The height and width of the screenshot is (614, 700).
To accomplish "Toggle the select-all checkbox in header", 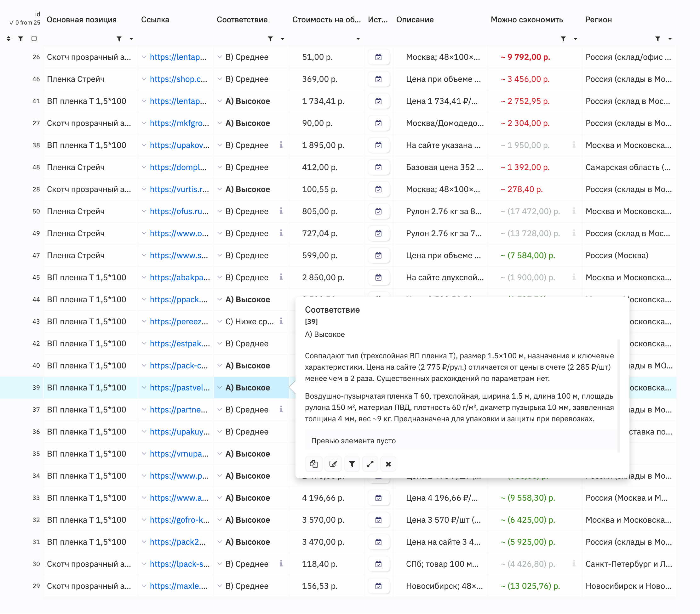I will (x=34, y=39).
